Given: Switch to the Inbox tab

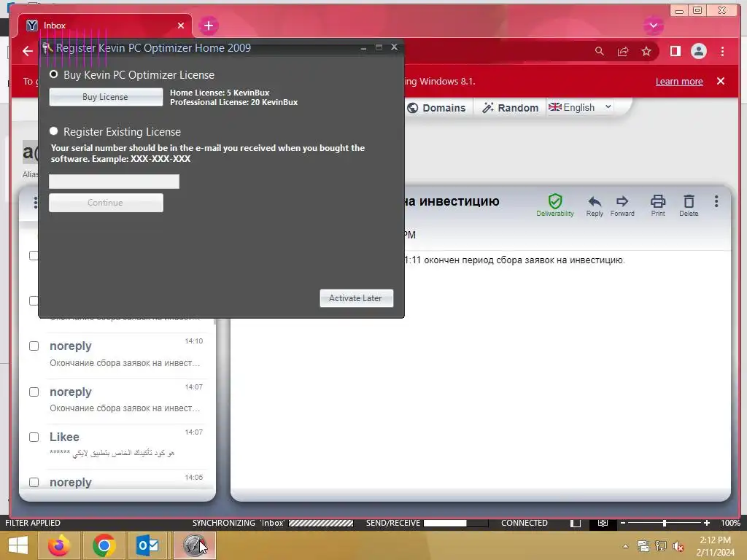Looking at the screenshot, I should click(x=105, y=26).
